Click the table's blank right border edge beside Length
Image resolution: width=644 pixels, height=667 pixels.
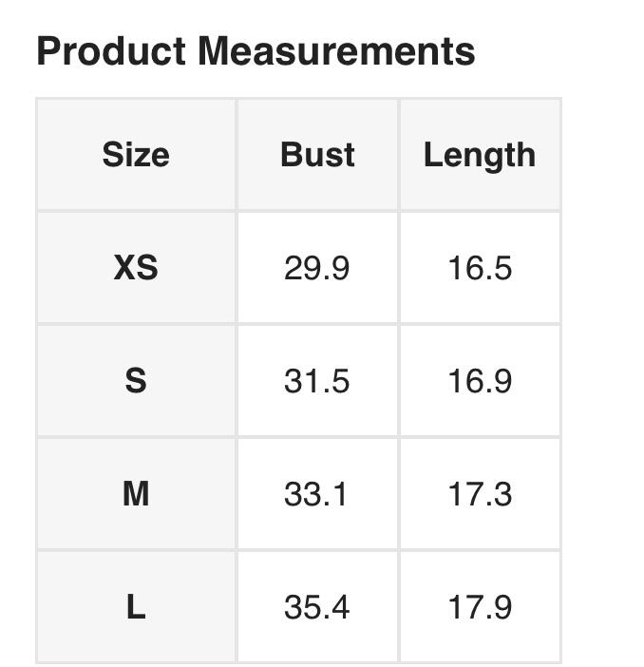coord(560,155)
